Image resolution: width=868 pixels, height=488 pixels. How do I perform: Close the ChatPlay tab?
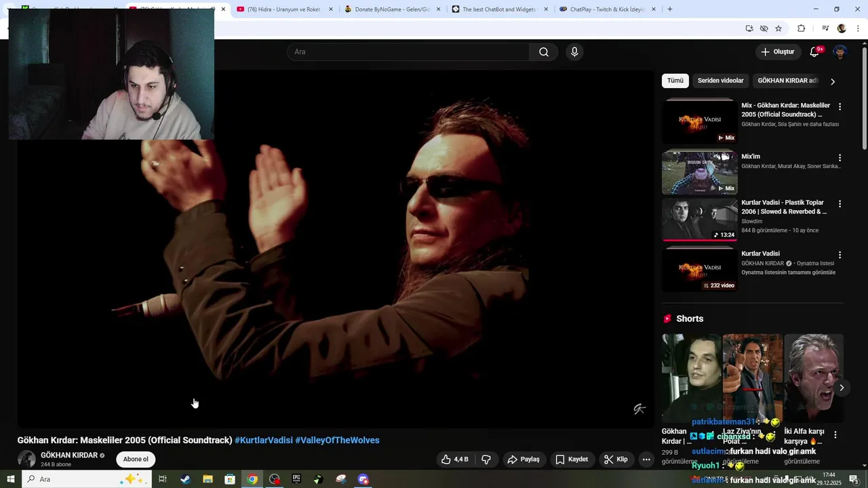(x=654, y=9)
